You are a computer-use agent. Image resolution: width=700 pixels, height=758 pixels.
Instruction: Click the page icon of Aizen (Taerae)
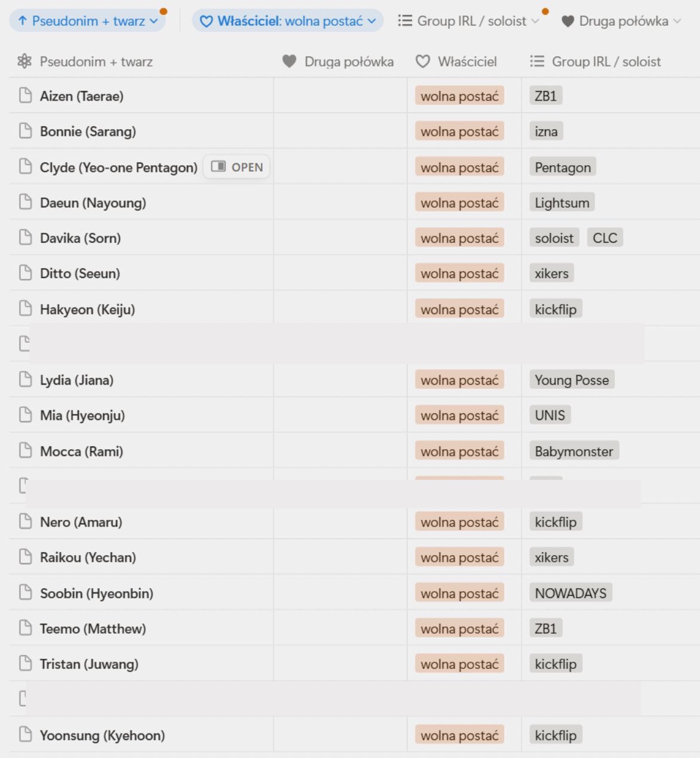pyautogui.click(x=25, y=95)
